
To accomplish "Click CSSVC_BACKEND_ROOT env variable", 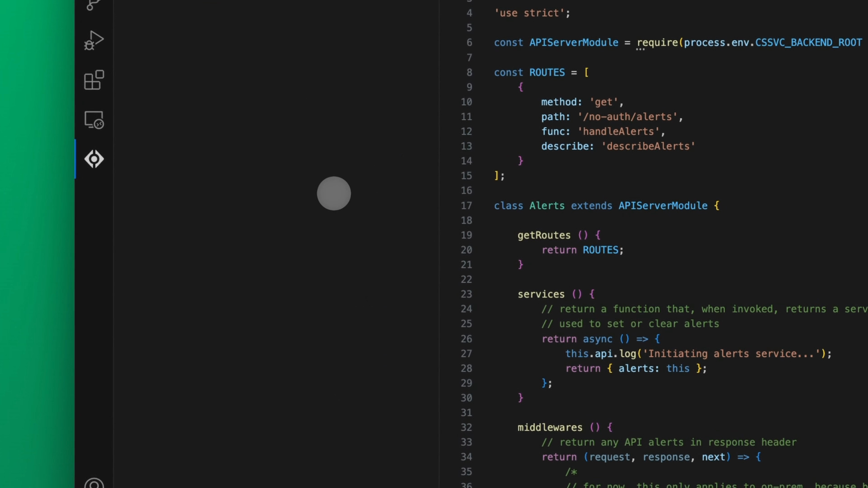I will pyautogui.click(x=808, y=42).
